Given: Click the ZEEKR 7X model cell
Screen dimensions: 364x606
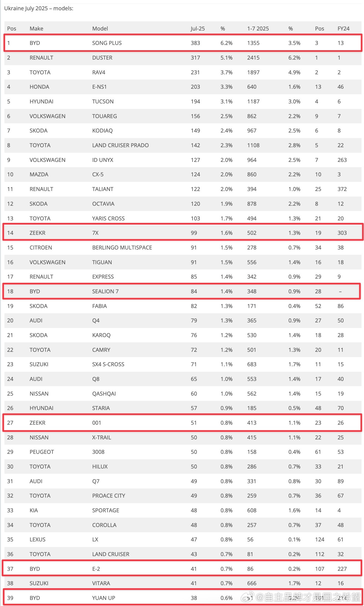Looking at the screenshot, I should (x=95, y=233).
